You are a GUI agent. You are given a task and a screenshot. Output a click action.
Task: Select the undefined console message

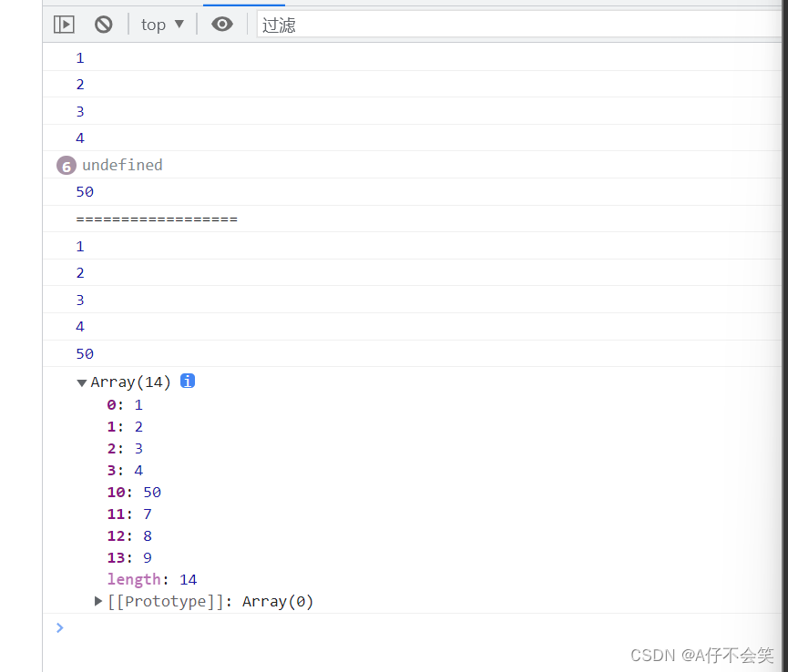tap(122, 165)
